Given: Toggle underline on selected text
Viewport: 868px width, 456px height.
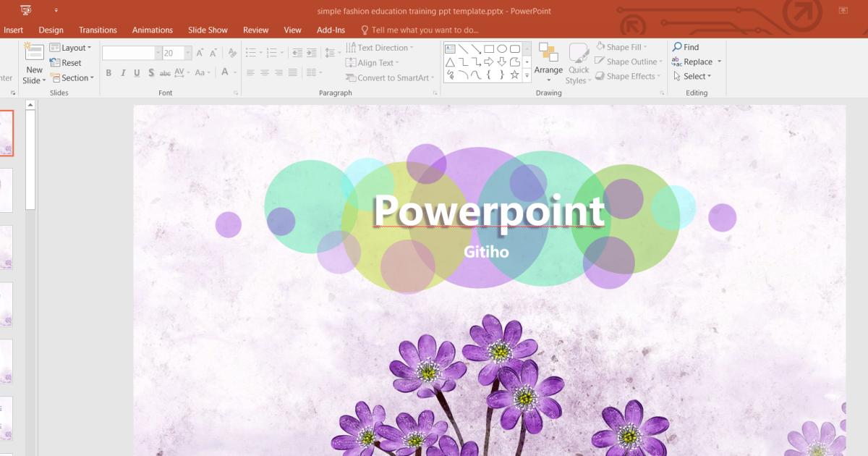Looking at the screenshot, I should (x=136, y=72).
